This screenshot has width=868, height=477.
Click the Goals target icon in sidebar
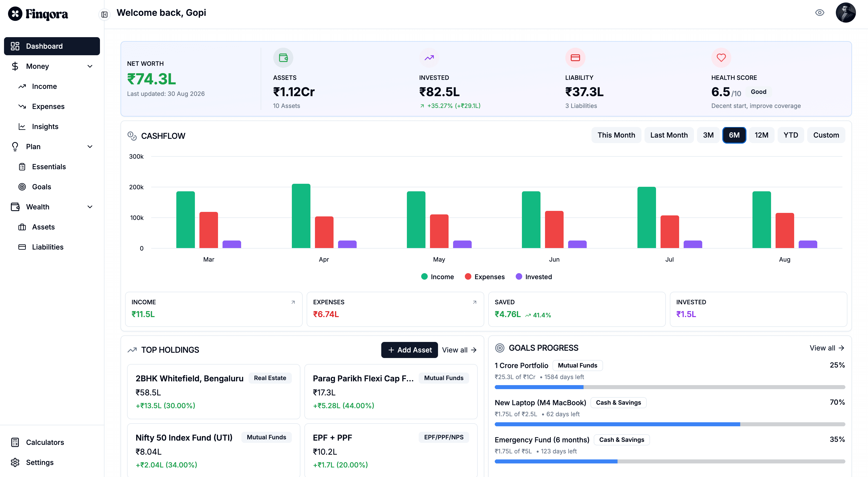[22, 187]
